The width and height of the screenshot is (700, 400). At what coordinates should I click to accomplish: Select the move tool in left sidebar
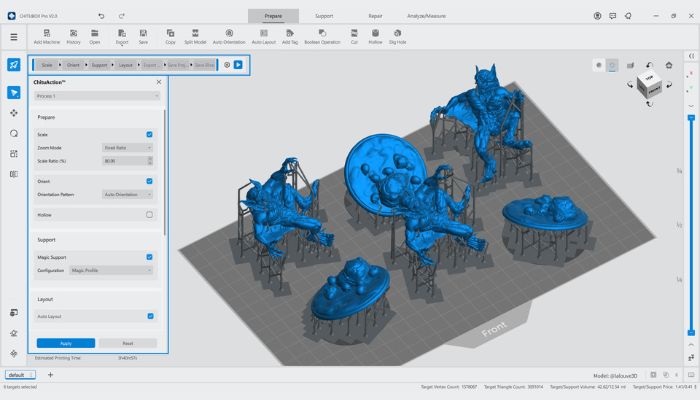[x=14, y=113]
